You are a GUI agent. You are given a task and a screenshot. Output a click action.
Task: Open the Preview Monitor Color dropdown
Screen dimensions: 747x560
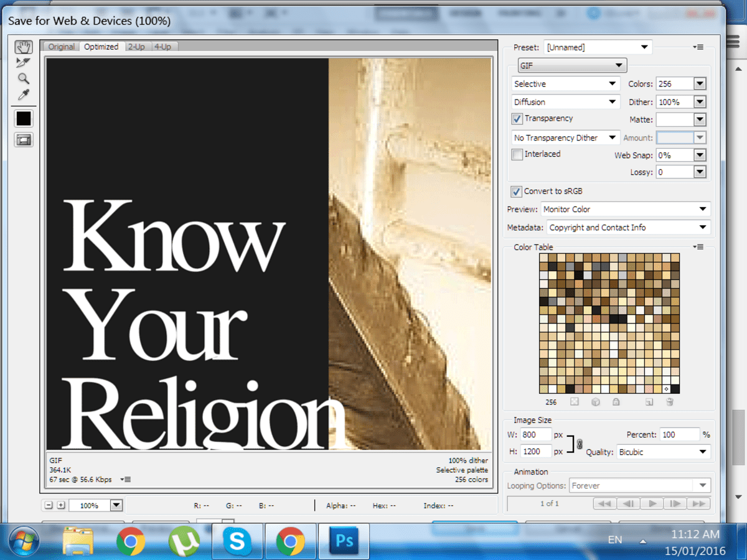click(x=625, y=210)
